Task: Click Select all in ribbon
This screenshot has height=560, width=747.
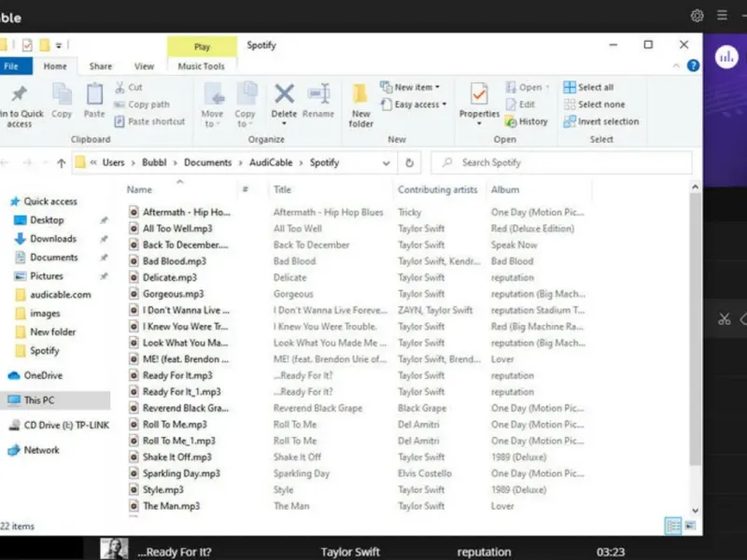Action: 588,87
